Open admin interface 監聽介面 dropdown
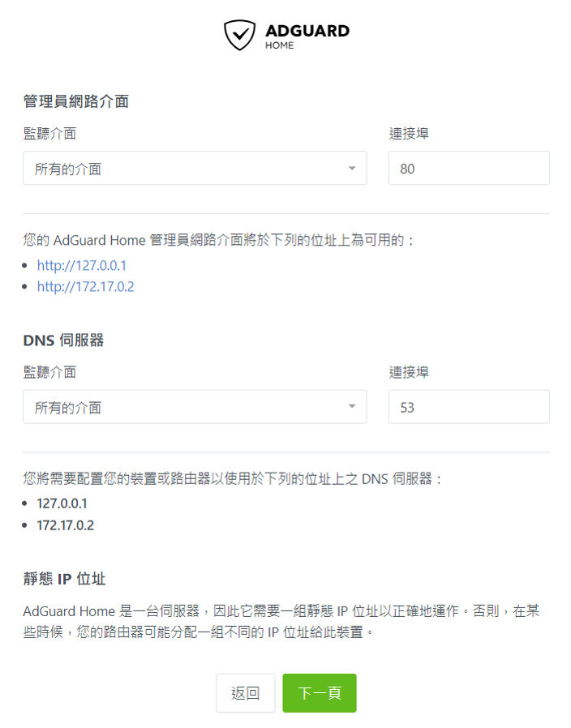This screenshot has width=571, height=728. 195,168
